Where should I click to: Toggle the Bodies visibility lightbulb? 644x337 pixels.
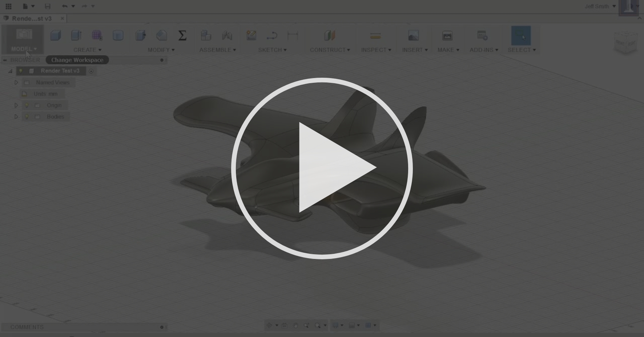(x=27, y=117)
